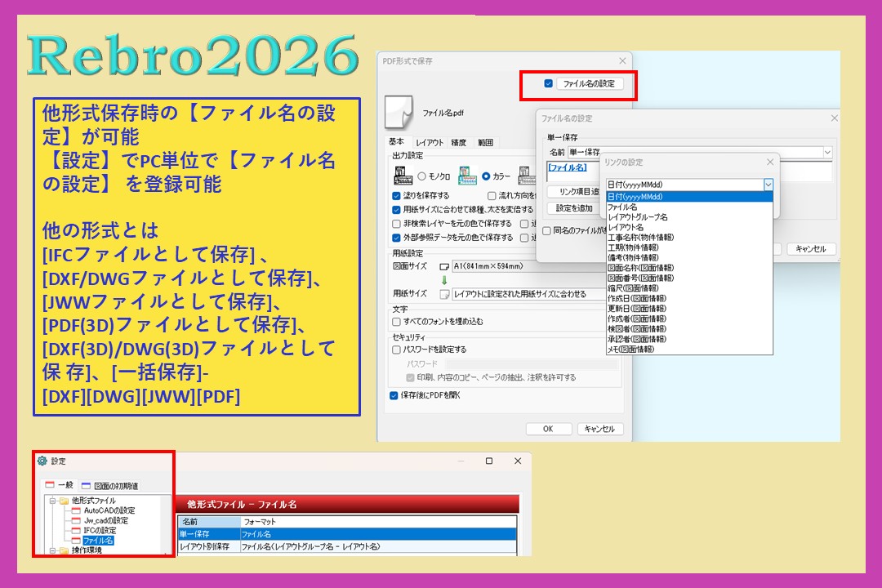Viewport: 882px width, 588px height.
Task: Click the icon beside IFCの設定
Action: click(76, 530)
